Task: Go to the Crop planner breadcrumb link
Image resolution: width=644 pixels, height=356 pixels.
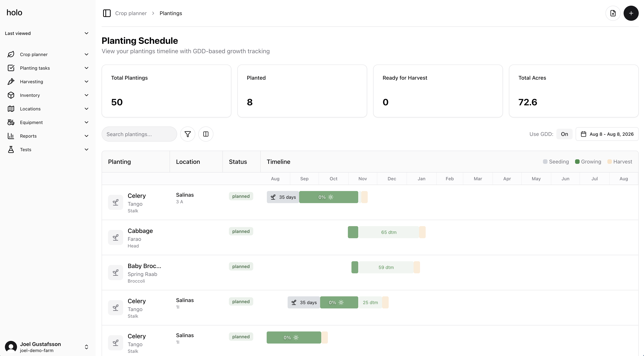Action: 131,13
